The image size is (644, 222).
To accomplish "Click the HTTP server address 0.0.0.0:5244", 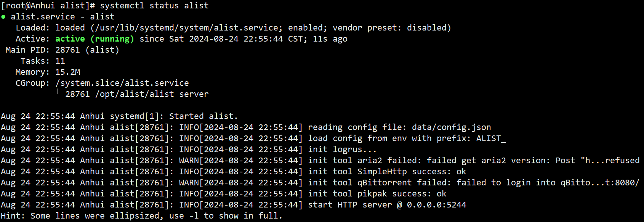I will pos(436,205).
